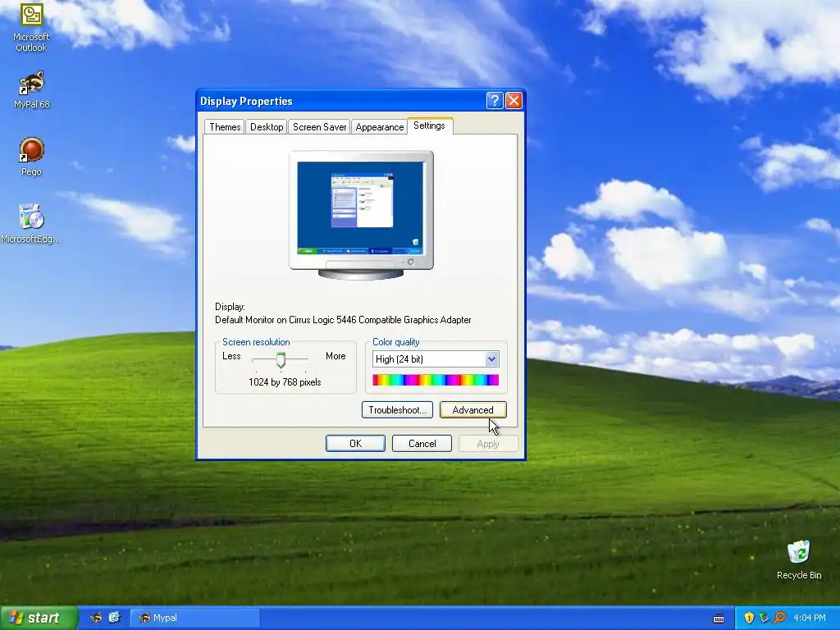Switch to the Appearance tab
840x630 pixels.
pyautogui.click(x=379, y=127)
